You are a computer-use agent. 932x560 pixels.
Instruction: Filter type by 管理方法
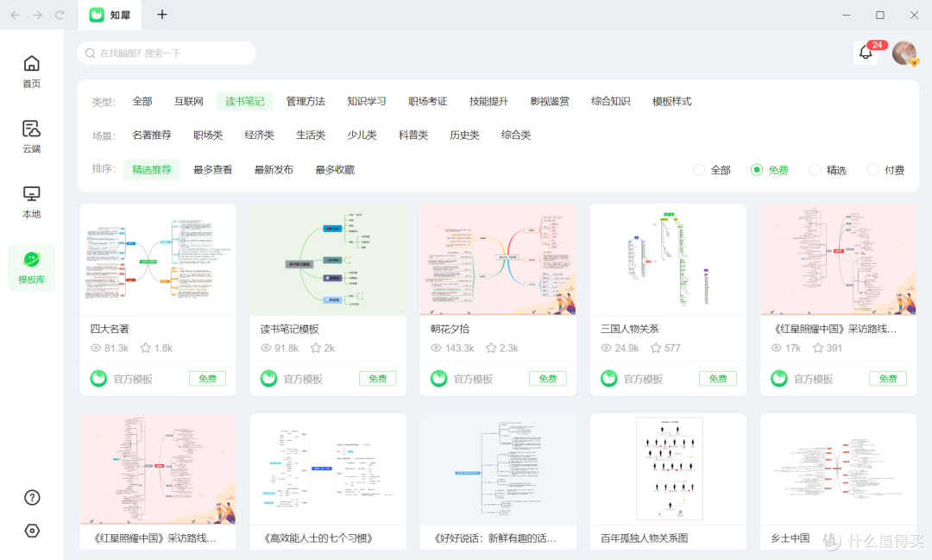coord(305,102)
